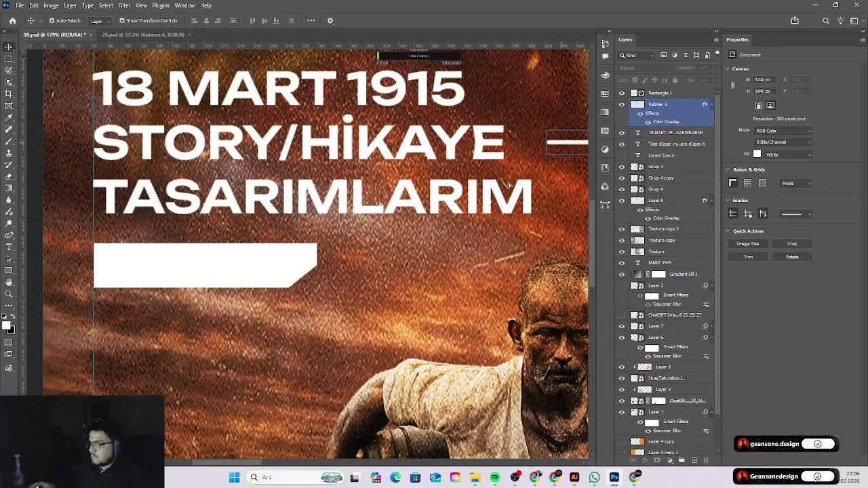Select the Frame tool
This screenshot has width=868, height=488.
9,105
